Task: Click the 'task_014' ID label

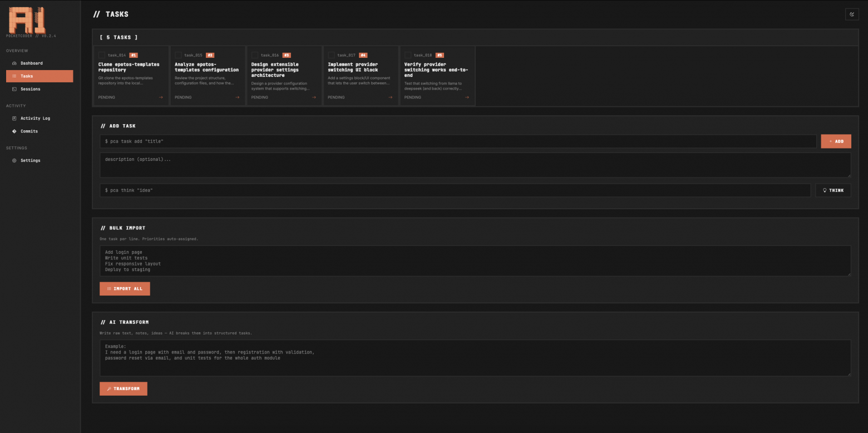Action: pos(117,56)
